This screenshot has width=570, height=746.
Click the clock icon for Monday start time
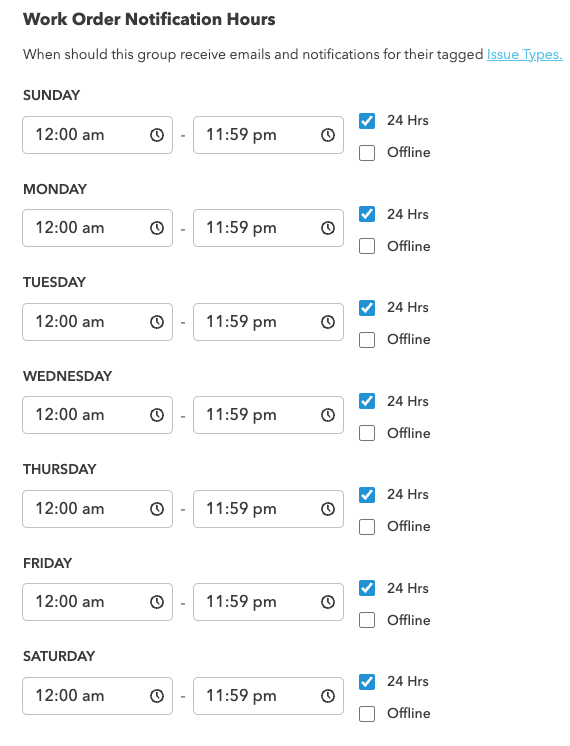pos(157,228)
